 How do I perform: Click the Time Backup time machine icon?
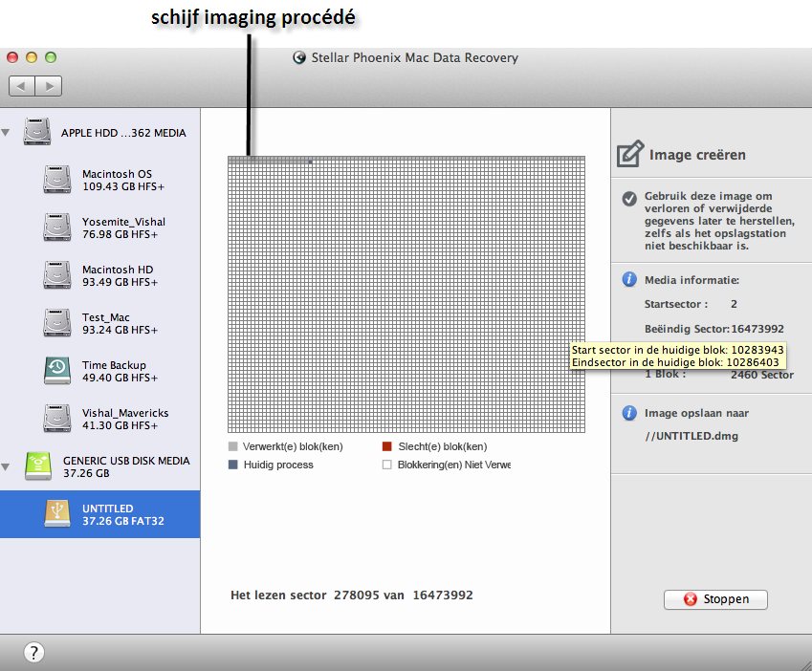click(57, 371)
